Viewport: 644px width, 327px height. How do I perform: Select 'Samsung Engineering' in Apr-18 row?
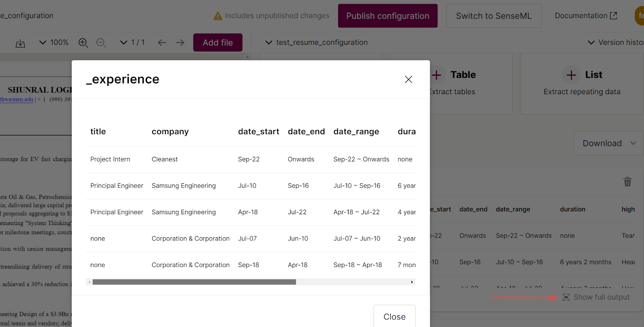(184, 212)
